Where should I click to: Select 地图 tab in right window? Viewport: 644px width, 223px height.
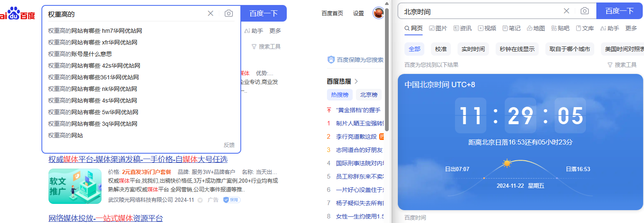click(536, 28)
